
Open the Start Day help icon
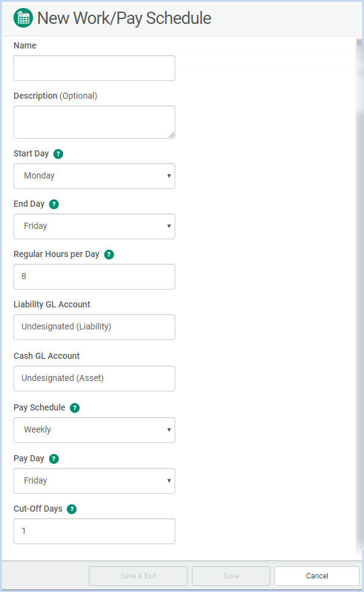coord(58,154)
